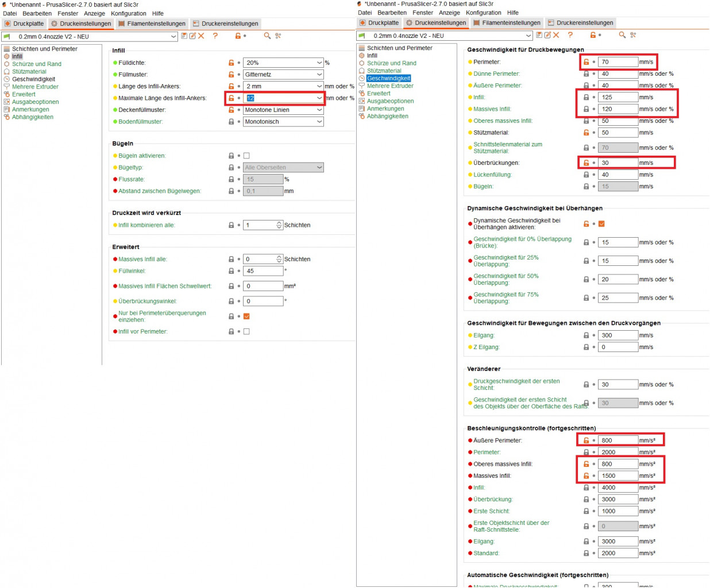The height and width of the screenshot is (588, 710).
Task: Toggle Nur bei Perimeterüberquerungen einziehen checkbox
Action: [246, 316]
